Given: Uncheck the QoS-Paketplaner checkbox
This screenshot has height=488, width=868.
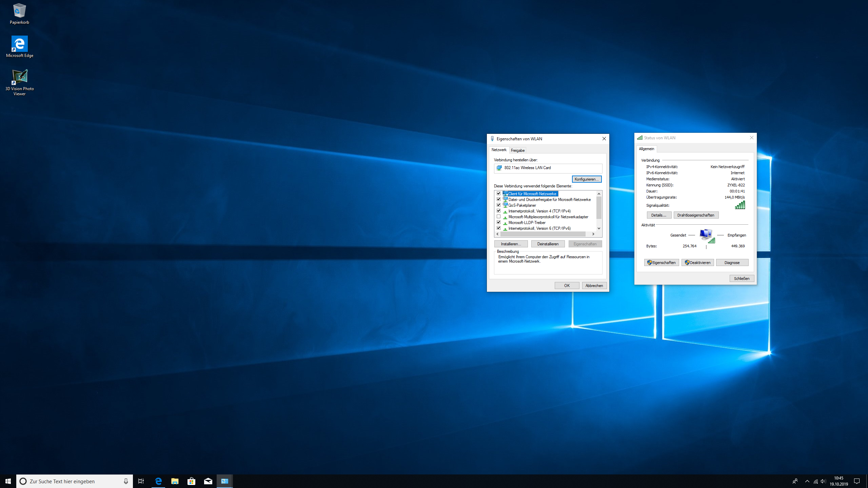Looking at the screenshot, I should click(x=498, y=205).
